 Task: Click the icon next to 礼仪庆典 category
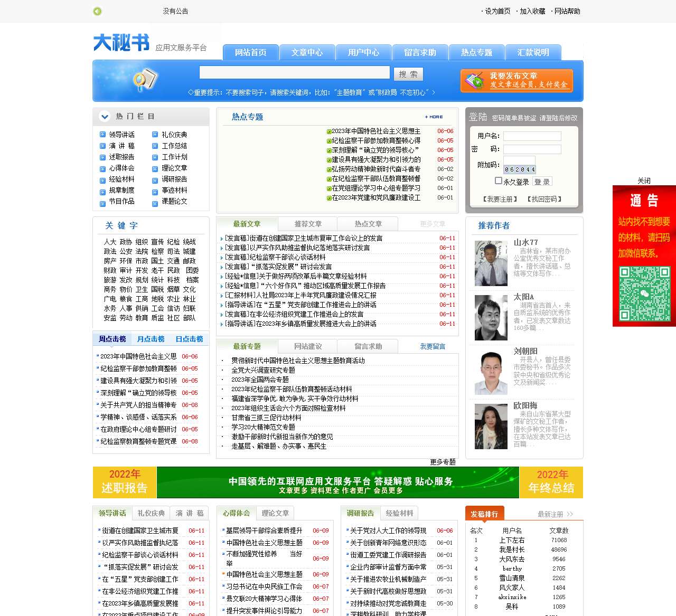pyautogui.click(x=155, y=135)
